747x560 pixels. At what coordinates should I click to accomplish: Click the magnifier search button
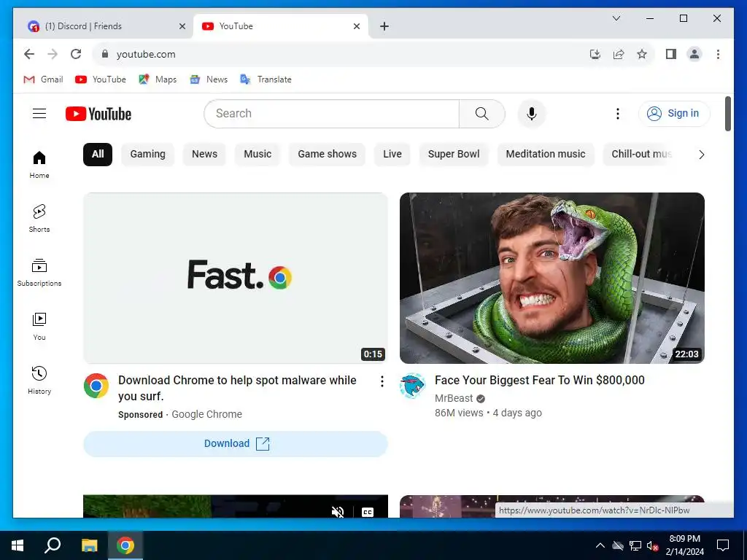click(481, 113)
